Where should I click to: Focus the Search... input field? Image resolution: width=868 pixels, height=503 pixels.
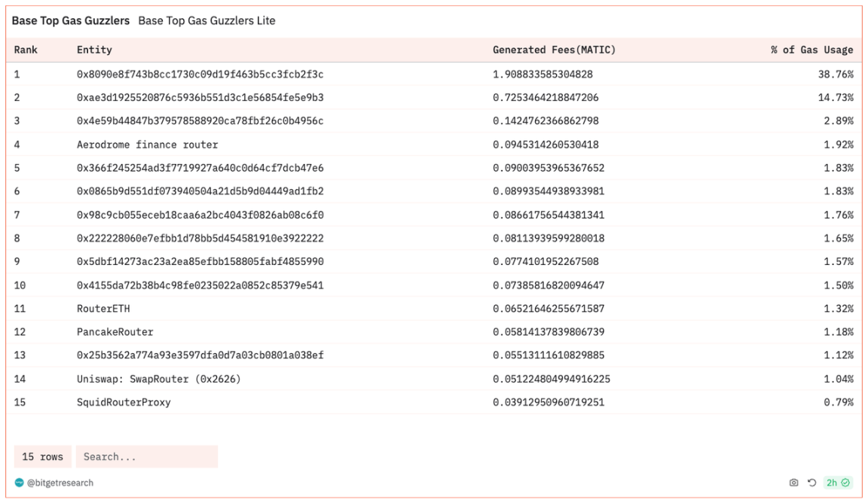click(x=146, y=456)
